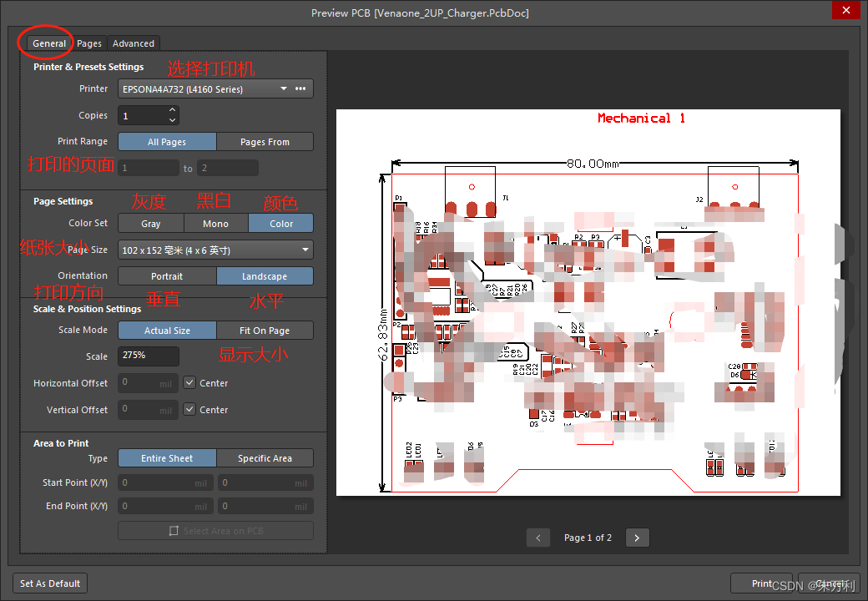Toggle Vertical Offset Center checkbox
This screenshot has width=868, height=601.
189,410
